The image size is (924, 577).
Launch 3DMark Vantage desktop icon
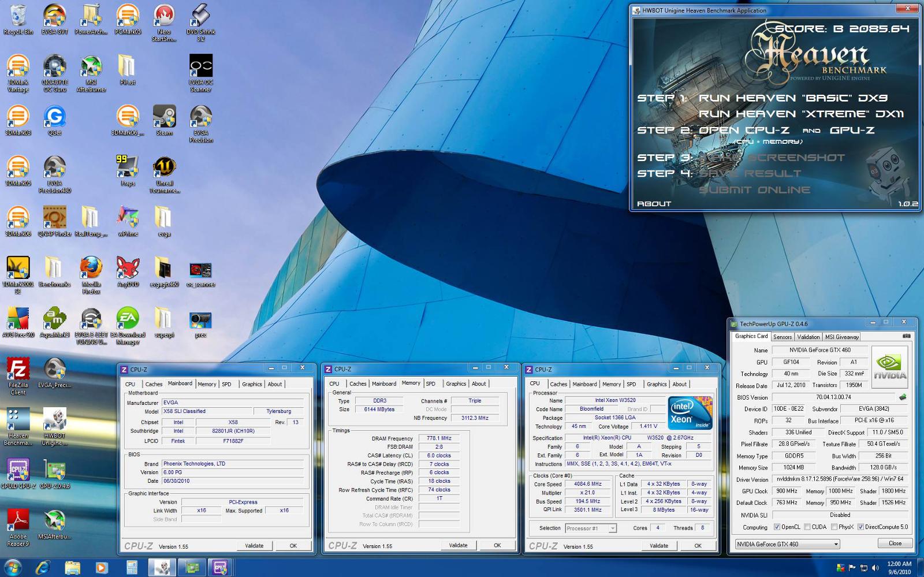[x=18, y=73]
